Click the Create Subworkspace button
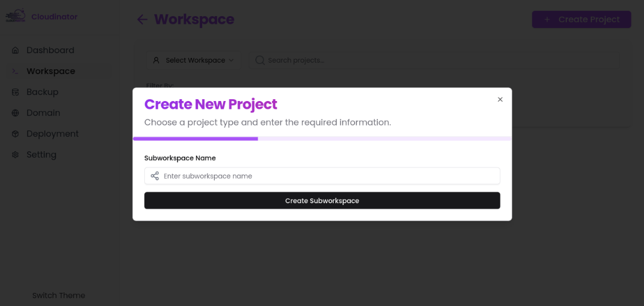Image resolution: width=644 pixels, height=306 pixels. click(x=322, y=200)
